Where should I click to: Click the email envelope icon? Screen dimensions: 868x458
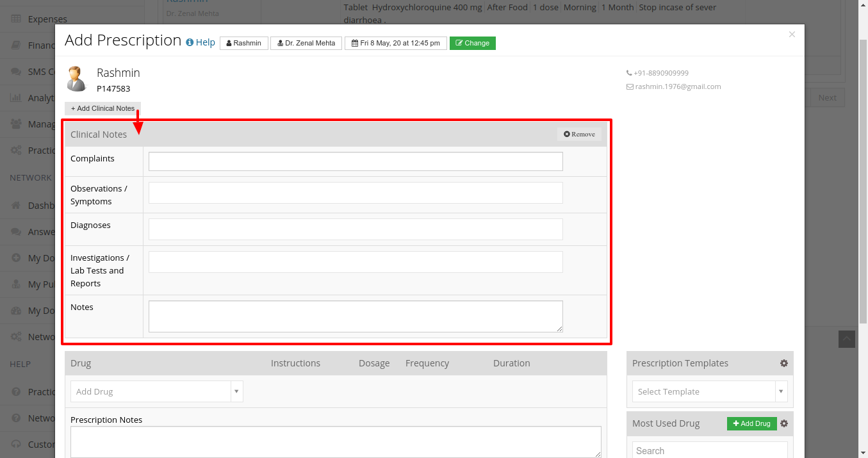[630, 86]
